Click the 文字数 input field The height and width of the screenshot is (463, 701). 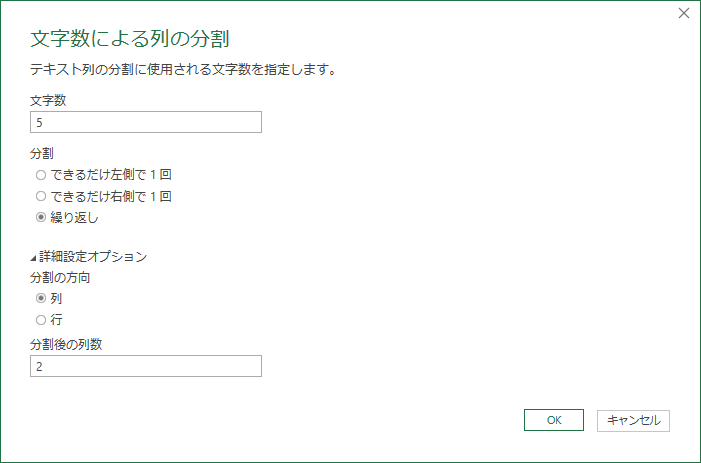click(x=146, y=122)
